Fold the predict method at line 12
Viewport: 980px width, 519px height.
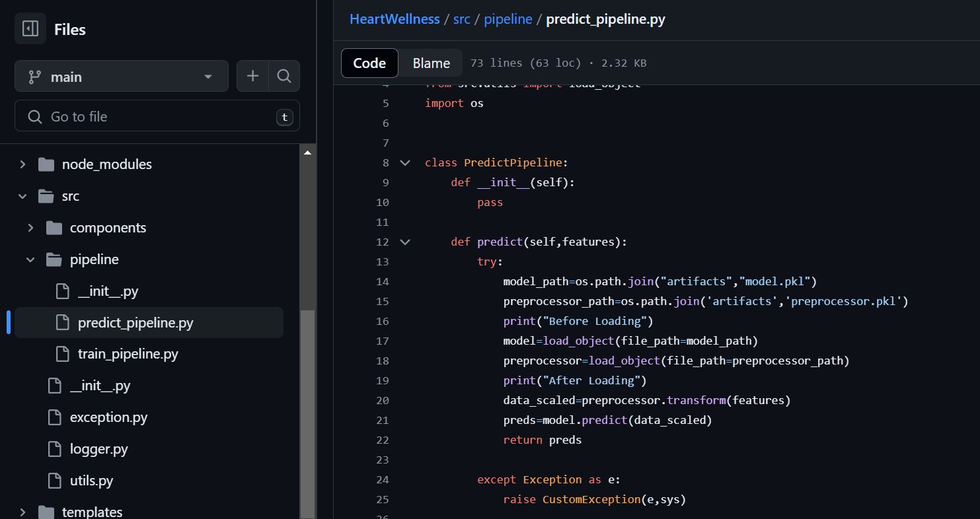tap(405, 242)
